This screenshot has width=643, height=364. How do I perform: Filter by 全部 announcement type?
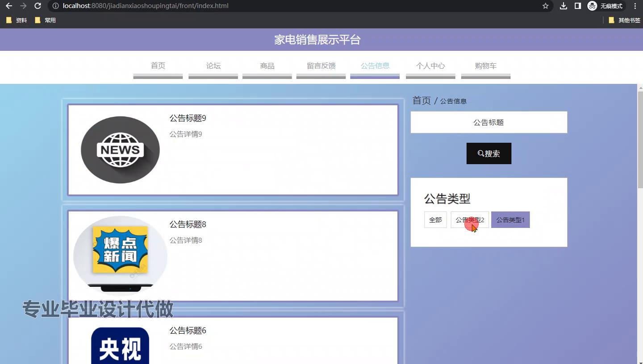coord(435,220)
